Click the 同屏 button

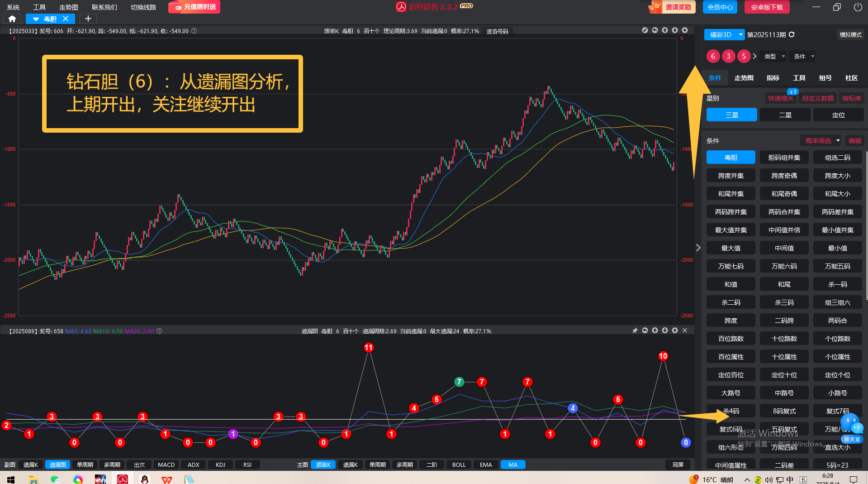[x=678, y=465]
